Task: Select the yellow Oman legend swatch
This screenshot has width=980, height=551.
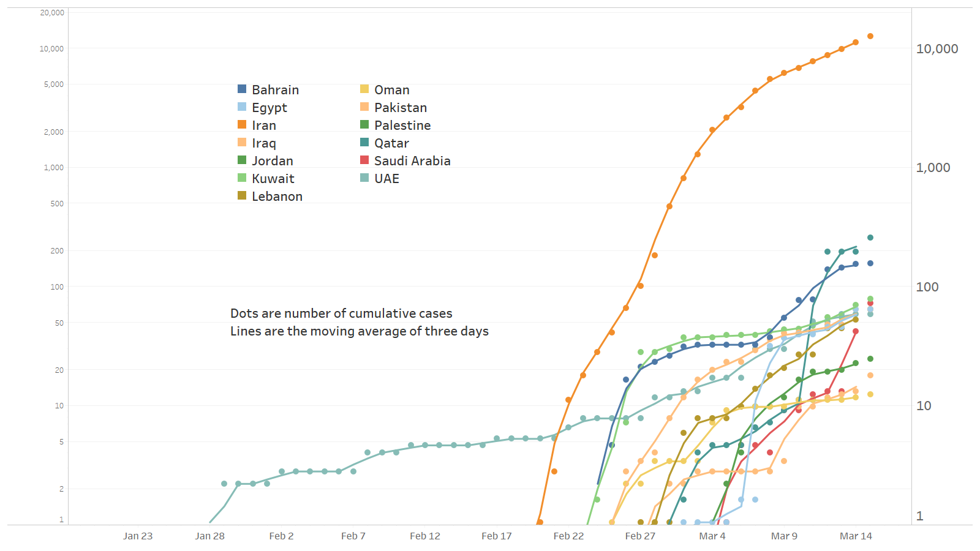Action: (x=364, y=89)
